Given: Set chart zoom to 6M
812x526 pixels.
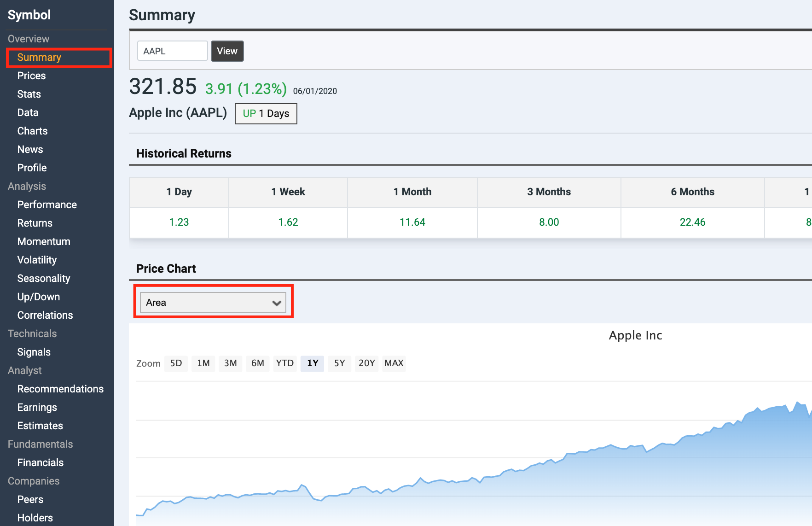Looking at the screenshot, I should coord(257,363).
